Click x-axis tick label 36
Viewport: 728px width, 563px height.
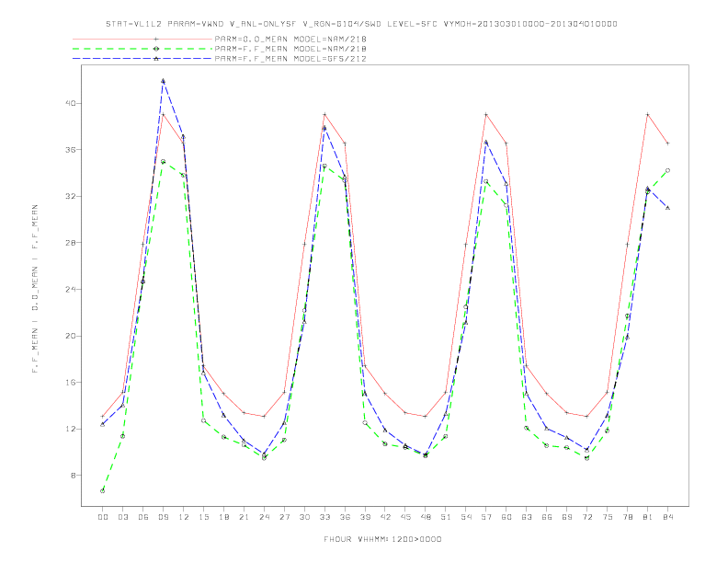345,517
